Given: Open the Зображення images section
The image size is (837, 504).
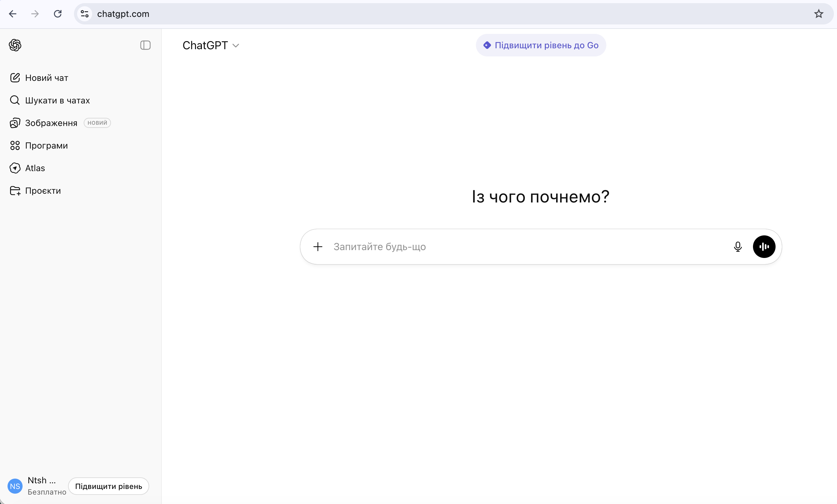Looking at the screenshot, I should 51,123.
